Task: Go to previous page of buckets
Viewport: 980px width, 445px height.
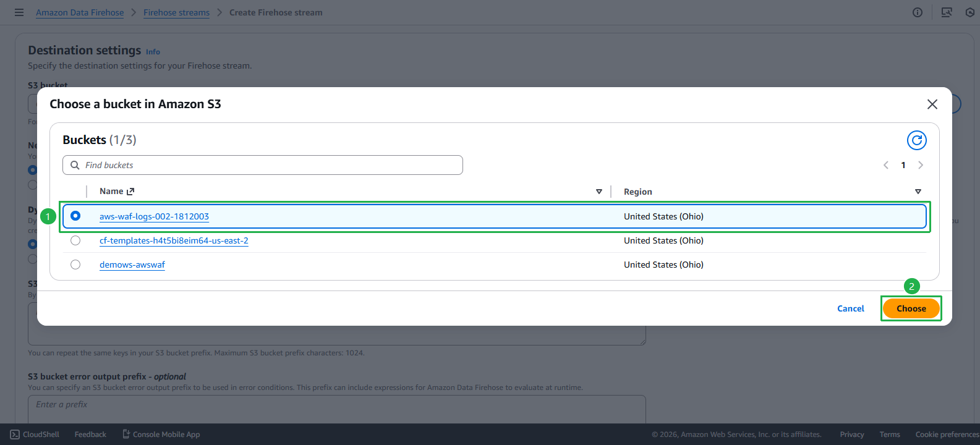Action: 886,165
